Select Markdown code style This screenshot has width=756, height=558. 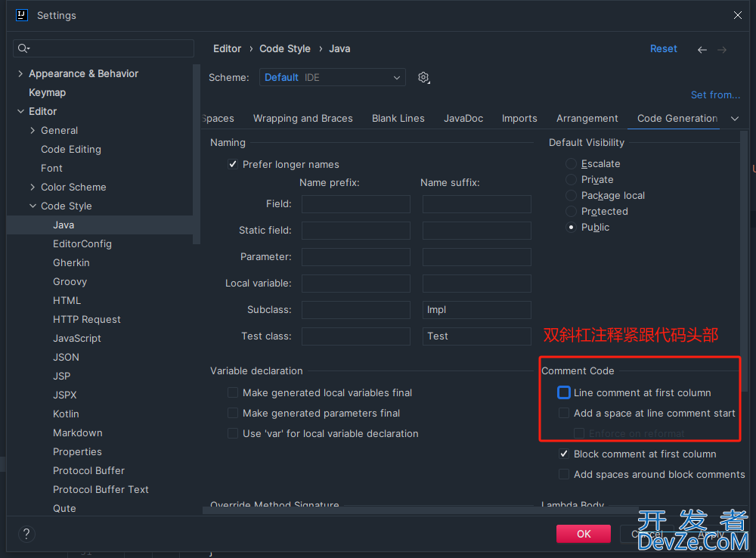coord(78,432)
